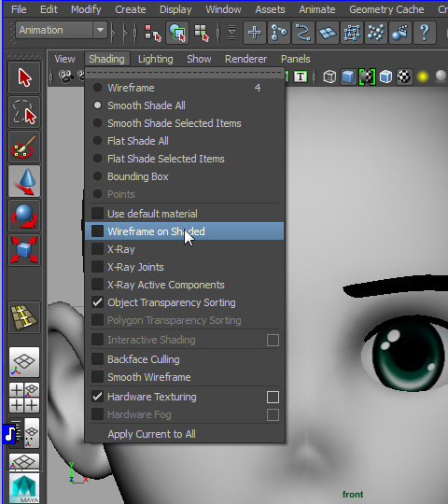Enable Snap to curves icon
The height and width of the screenshot is (504, 448).
click(279, 32)
